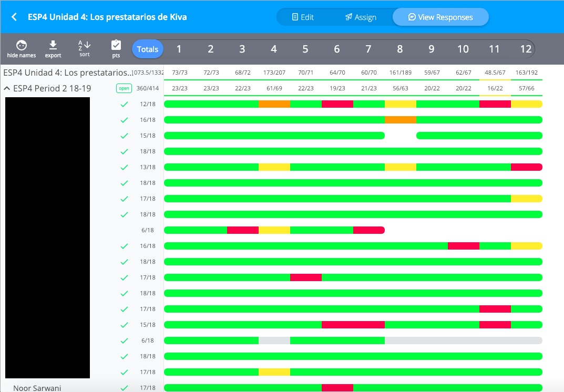Click the red segment in the 15/18 progress bar
The height and width of the screenshot is (392, 564).
pyautogui.click(x=352, y=325)
